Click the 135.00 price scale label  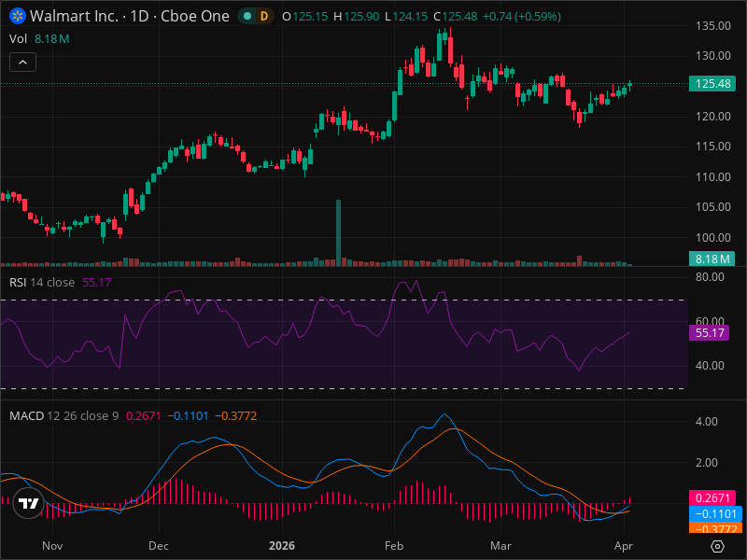712,26
